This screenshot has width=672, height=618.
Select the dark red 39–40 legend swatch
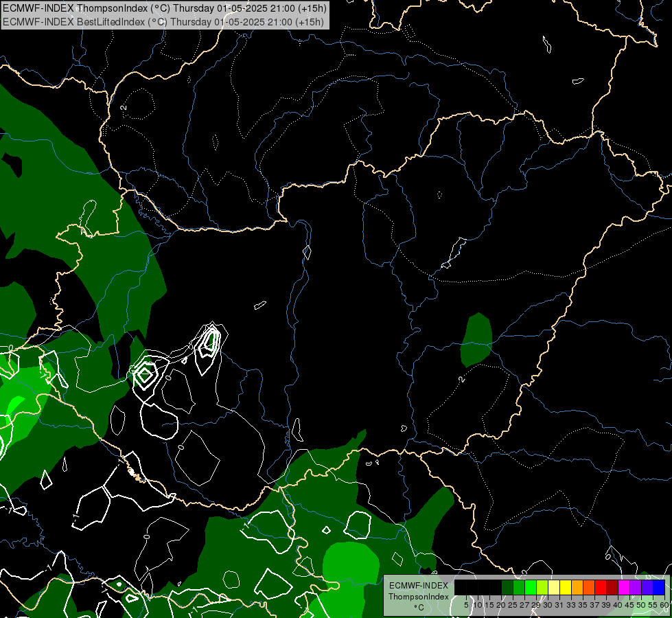click(612, 587)
